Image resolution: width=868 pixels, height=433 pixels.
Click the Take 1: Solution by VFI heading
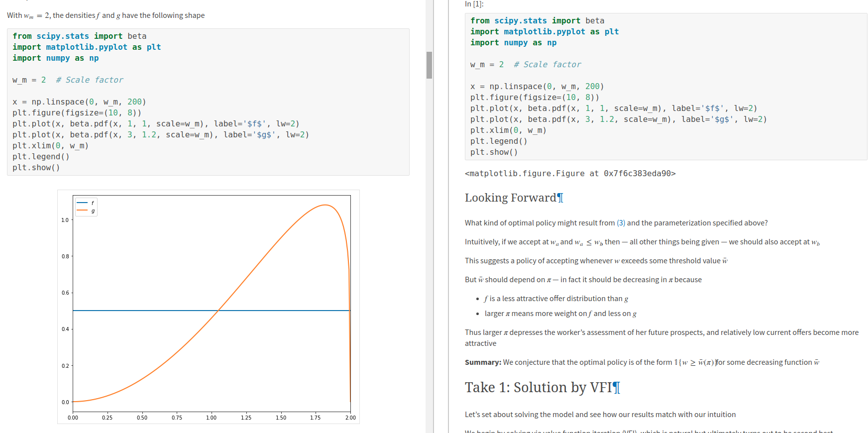[538, 387]
